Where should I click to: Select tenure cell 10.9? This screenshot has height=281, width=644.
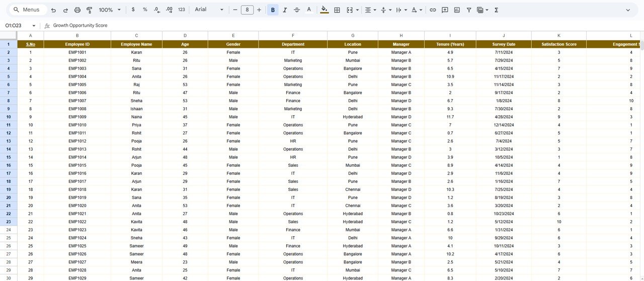(x=450, y=77)
